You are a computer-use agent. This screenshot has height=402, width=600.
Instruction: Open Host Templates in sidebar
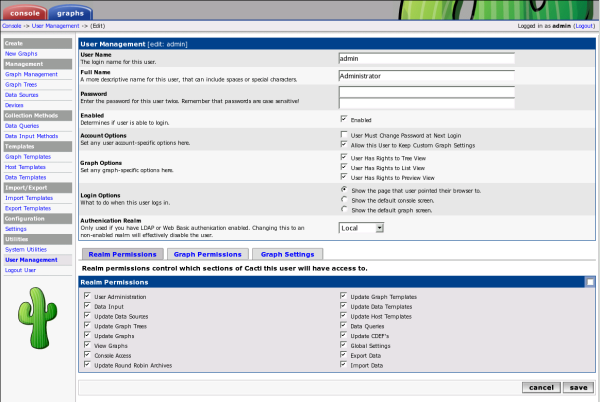pos(25,167)
